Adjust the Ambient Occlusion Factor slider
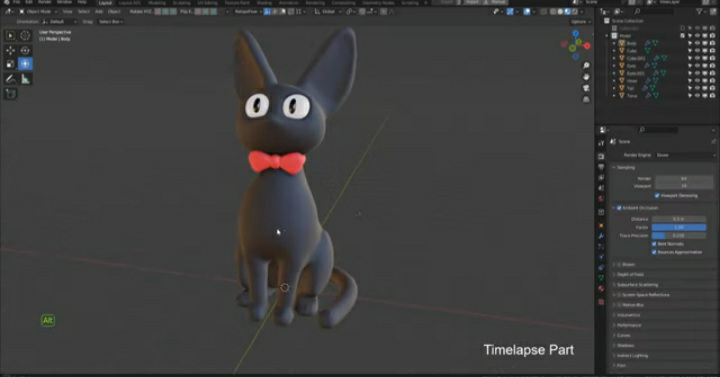 point(679,227)
